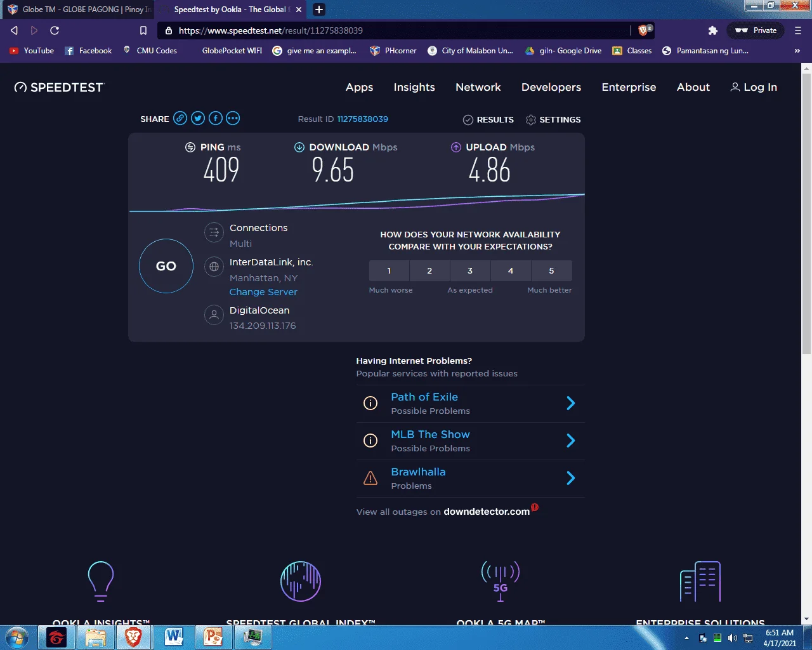
Task: Open YouTube bookmark
Action: 32,51
